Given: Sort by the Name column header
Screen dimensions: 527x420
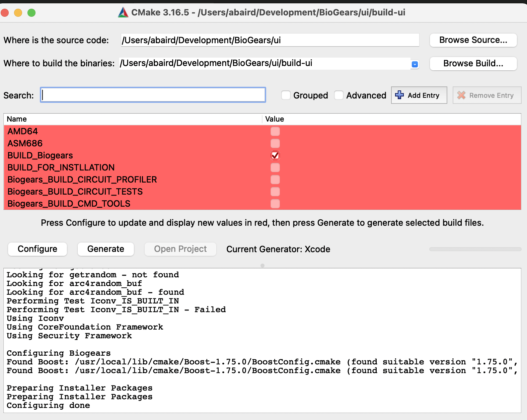Looking at the screenshot, I should tap(133, 119).
